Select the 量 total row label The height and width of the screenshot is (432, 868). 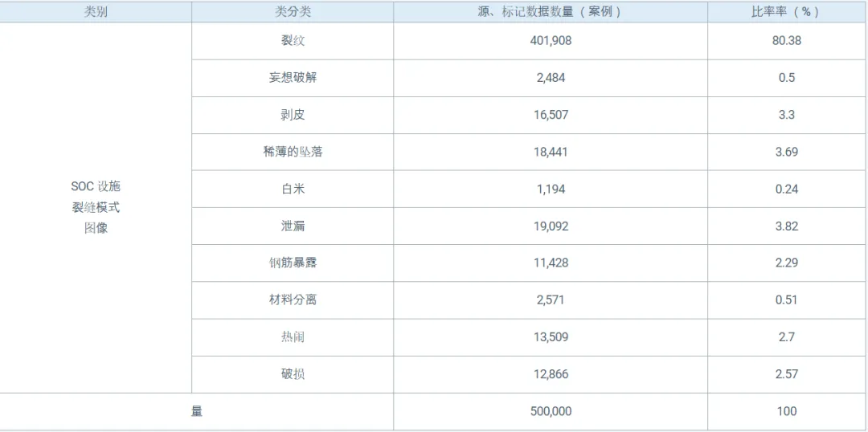coord(197,411)
